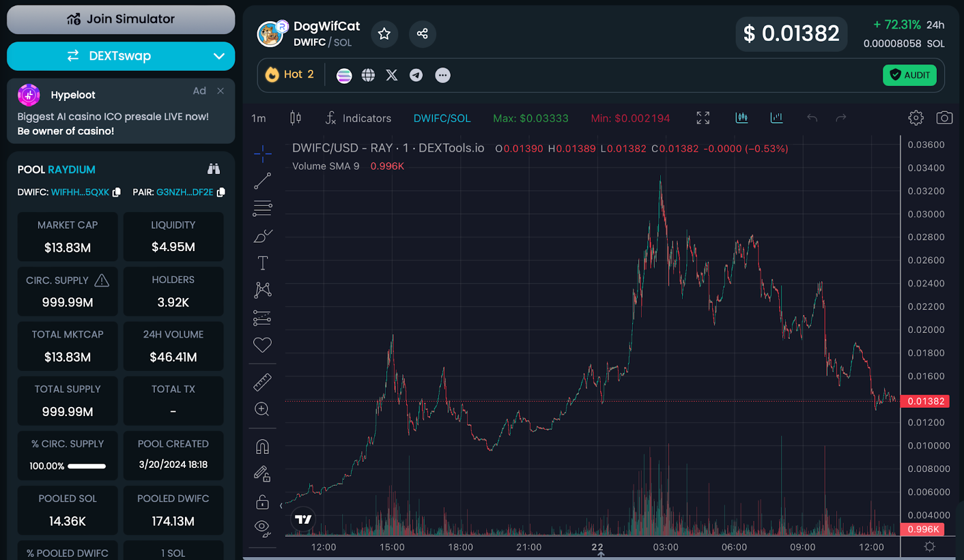
Task: Open price scale settings gear at bottom
Action: (x=930, y=547)
